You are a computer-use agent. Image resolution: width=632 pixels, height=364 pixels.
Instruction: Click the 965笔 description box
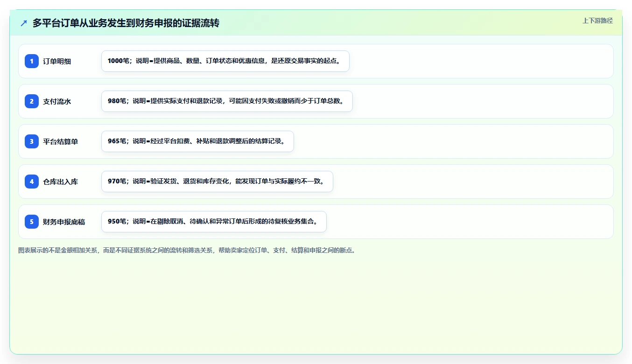coord(197,141)
